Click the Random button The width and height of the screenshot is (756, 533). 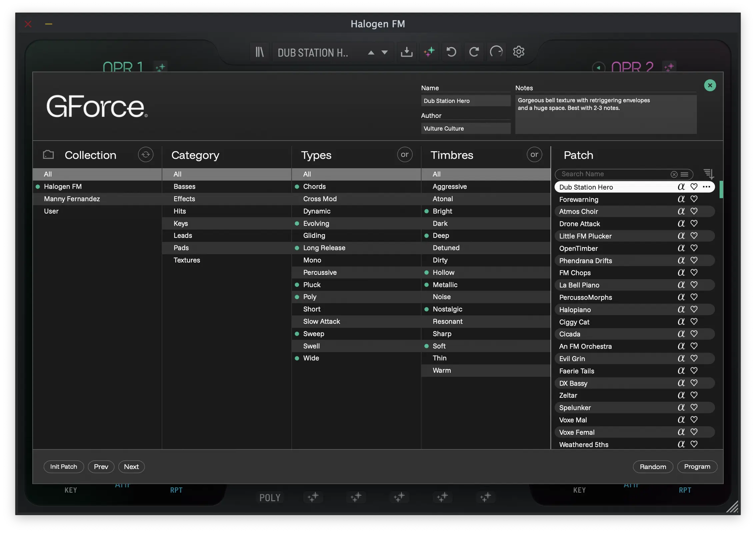(653, 467)
